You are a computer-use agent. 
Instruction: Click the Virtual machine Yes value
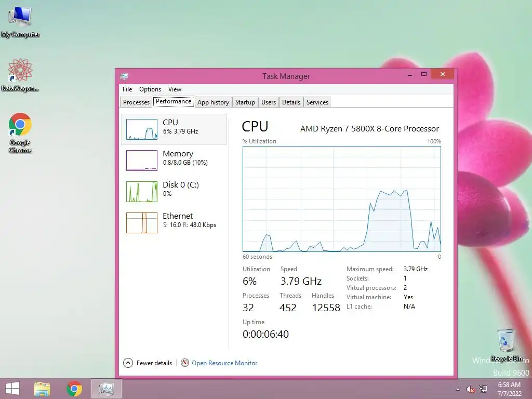pos(408,297)
